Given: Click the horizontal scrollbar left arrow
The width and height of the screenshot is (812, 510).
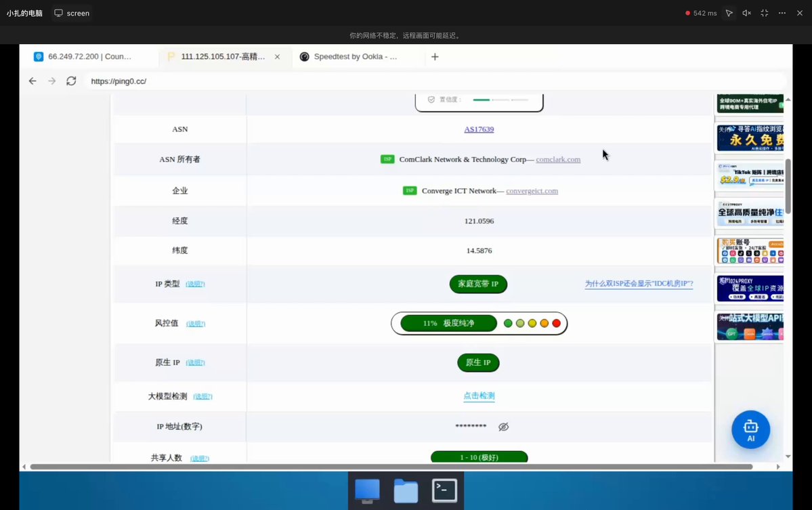Looking at the screenshot, I should point(24,467).
